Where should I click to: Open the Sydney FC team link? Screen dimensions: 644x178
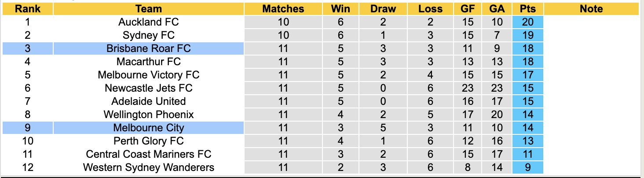point(149,35)
